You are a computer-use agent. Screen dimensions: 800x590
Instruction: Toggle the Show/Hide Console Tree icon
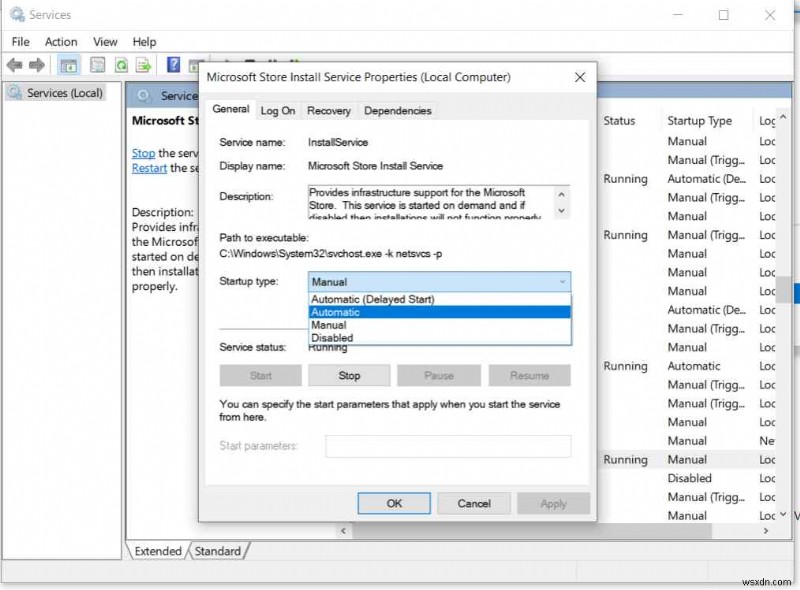coord(68,64)
